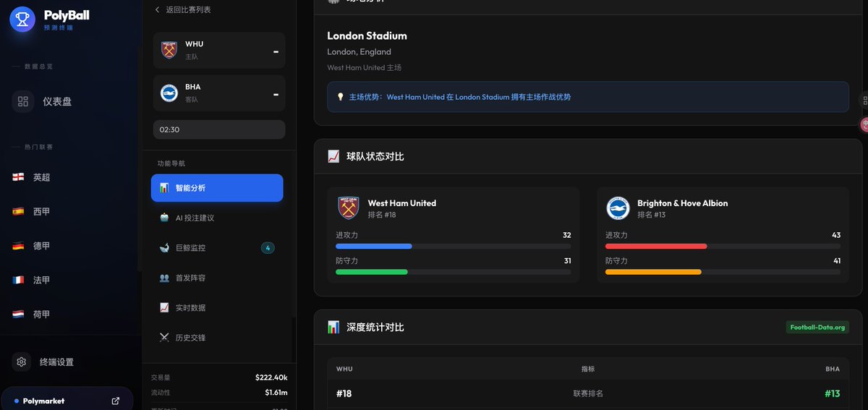The image size is (868, 410).
Task: Click the green #13 cell in stats table
Action: [x=833, y=393]
